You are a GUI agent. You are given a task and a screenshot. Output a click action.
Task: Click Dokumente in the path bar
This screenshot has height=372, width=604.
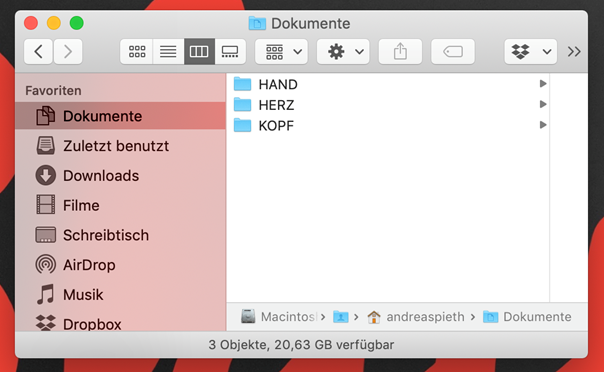(527, 317)
